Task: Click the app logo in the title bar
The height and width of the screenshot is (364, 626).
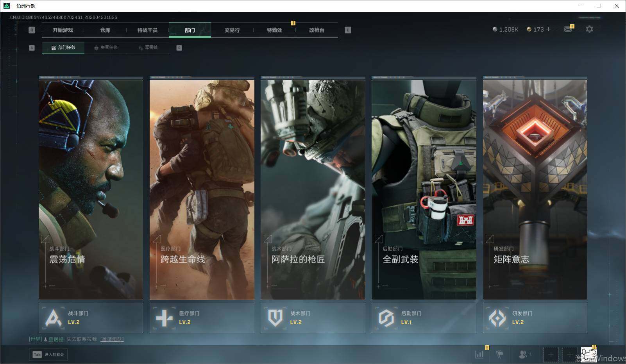Action: coord(6,6)
